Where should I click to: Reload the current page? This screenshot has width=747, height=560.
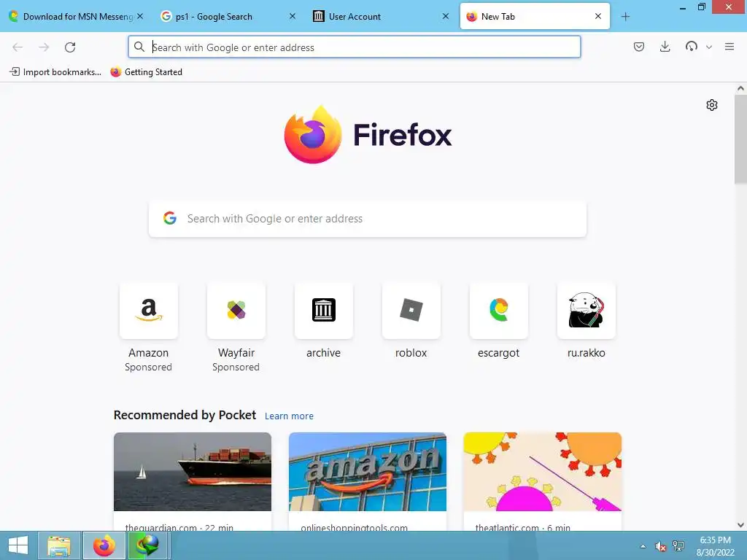[x=70, y=47]
